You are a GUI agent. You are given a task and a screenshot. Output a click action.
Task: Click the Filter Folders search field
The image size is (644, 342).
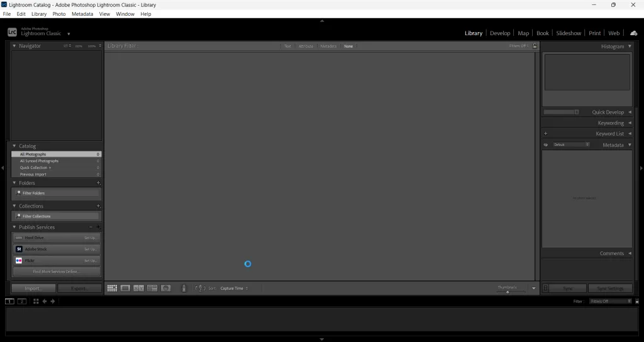tap(57, 193)
